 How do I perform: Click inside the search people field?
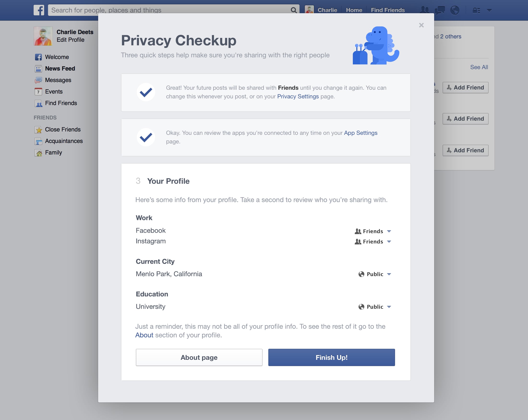(147, 10)
